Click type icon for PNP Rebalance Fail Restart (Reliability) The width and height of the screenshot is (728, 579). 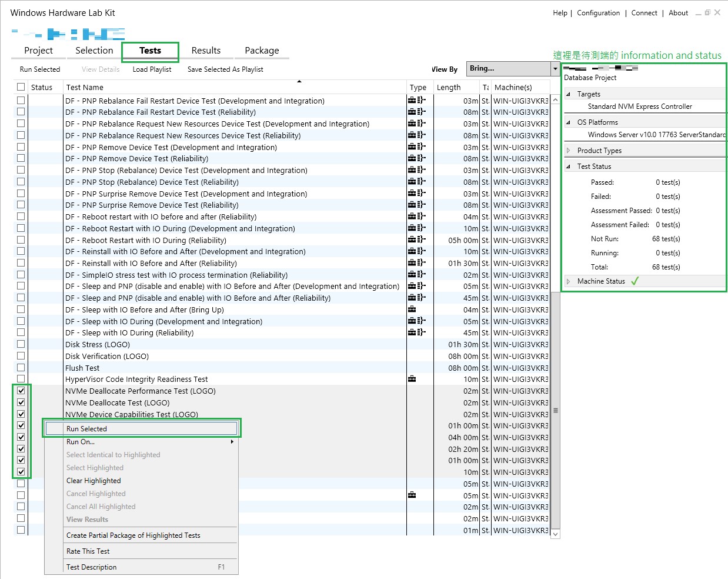coord(416,112)
